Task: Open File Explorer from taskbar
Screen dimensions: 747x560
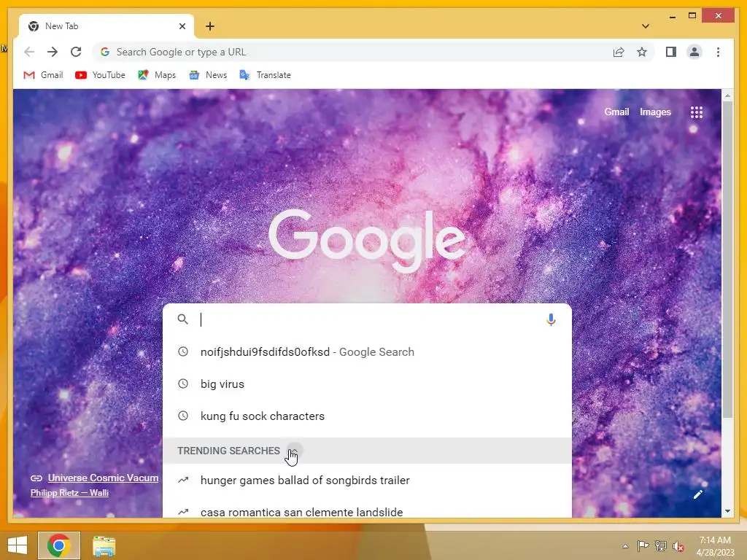Action: tap(104, 545)
